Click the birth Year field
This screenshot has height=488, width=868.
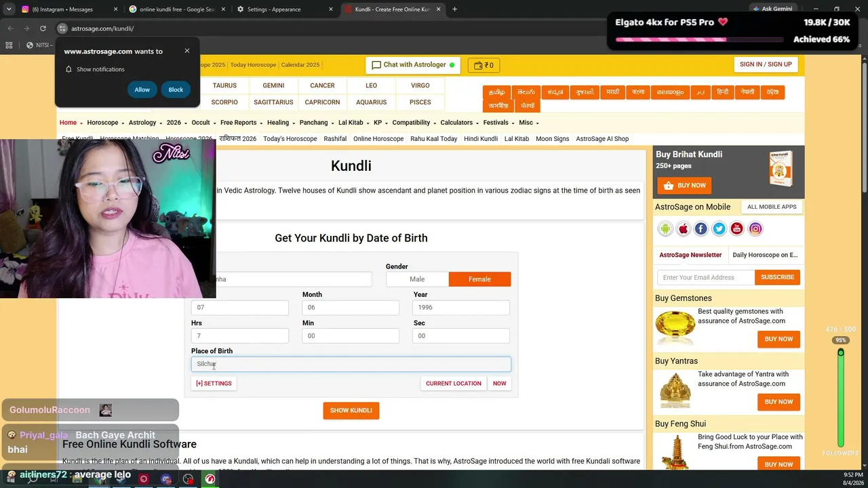pos(461,308)
